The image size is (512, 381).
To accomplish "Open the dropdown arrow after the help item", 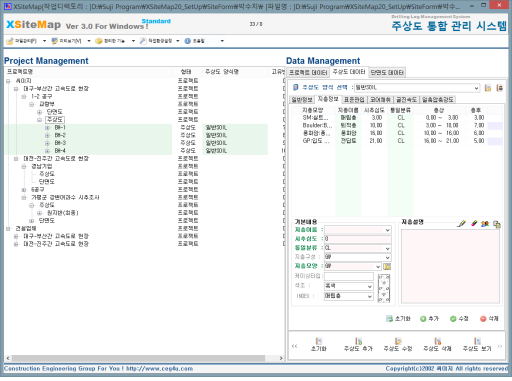I will pyautogui.click(x=222, y=41).
